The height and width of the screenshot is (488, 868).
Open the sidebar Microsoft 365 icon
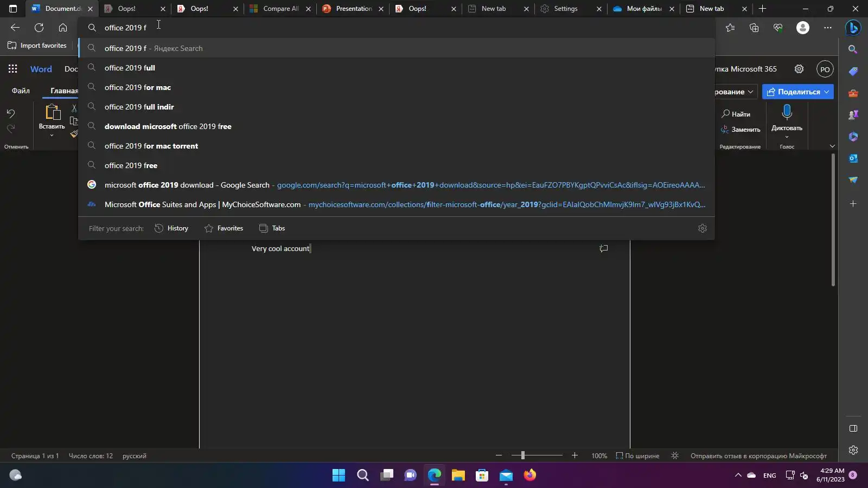853,136
